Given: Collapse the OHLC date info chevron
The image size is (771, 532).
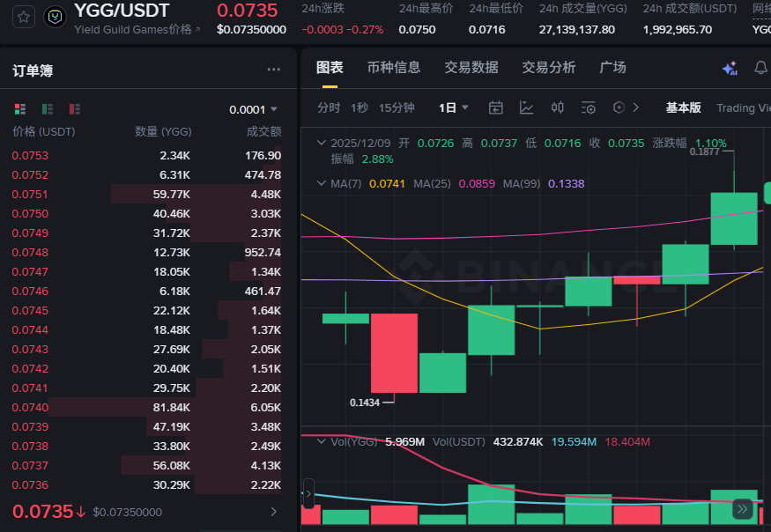Looking at the screenshot, I should pos(321,143).
